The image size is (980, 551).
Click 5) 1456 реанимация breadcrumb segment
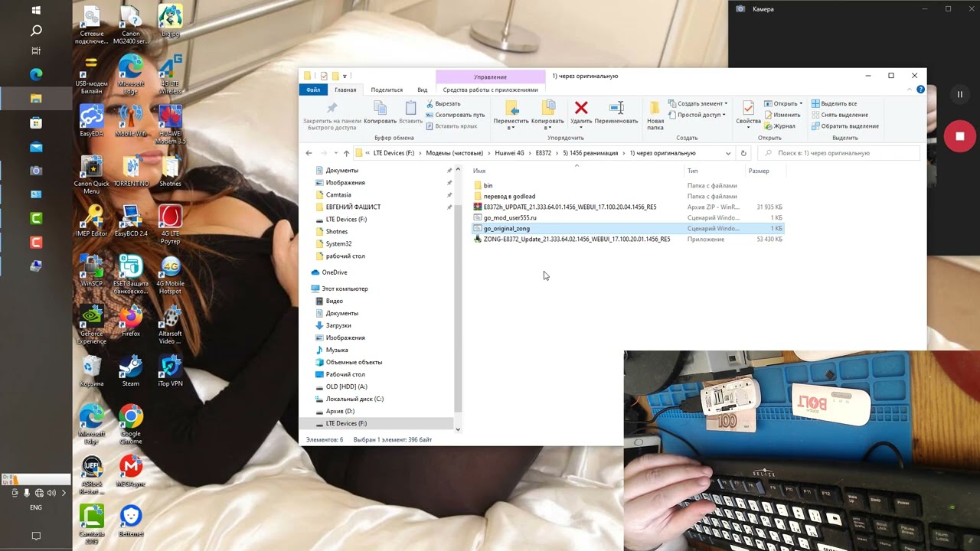(590, 153)
